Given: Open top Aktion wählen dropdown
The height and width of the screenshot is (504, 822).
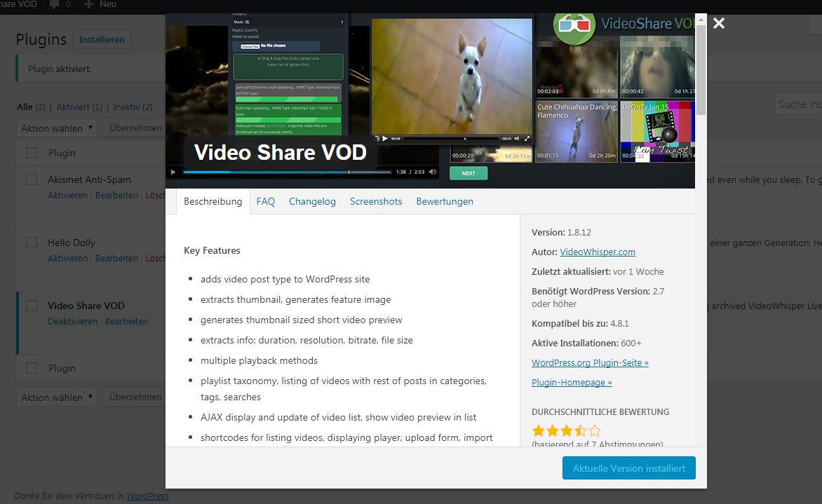Looking at the screenshot, I should 57,128.
